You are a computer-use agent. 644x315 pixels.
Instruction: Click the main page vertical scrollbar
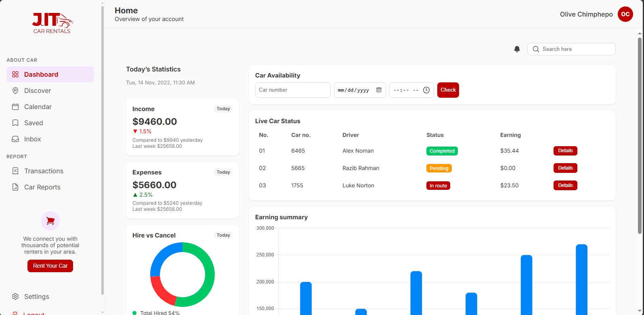tap(640, 135)
